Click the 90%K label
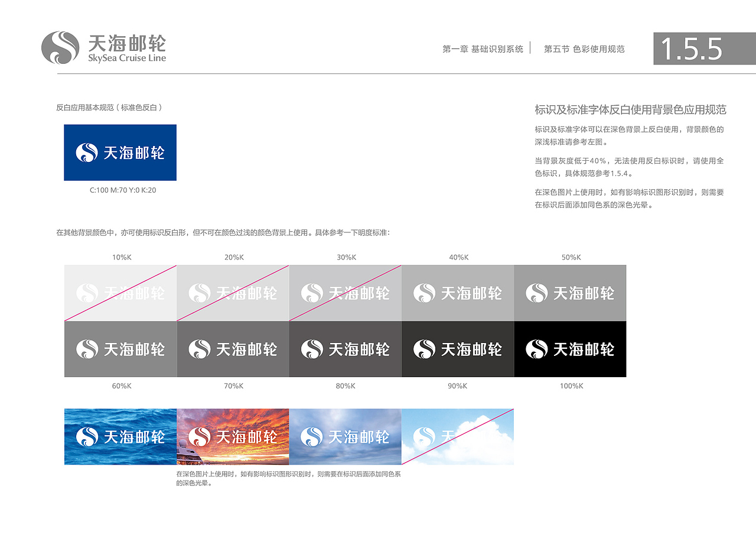The height and width of the screenshot is (535, 756). pyautogui.click(x=457, y=386)
